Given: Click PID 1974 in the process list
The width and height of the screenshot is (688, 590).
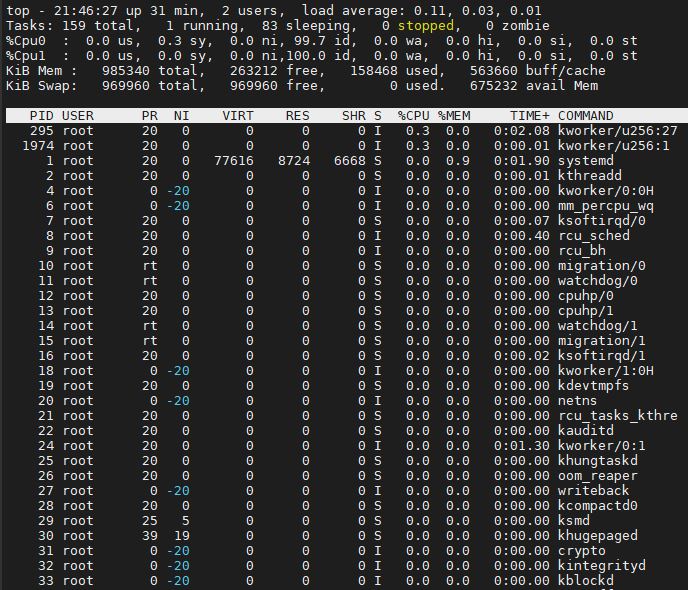Looking at the screenshot, I should [x=38, y=146].
